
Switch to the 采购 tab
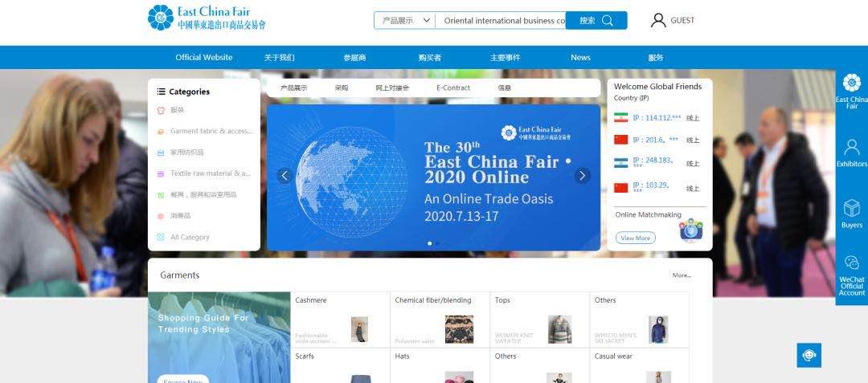click(342, 88)
